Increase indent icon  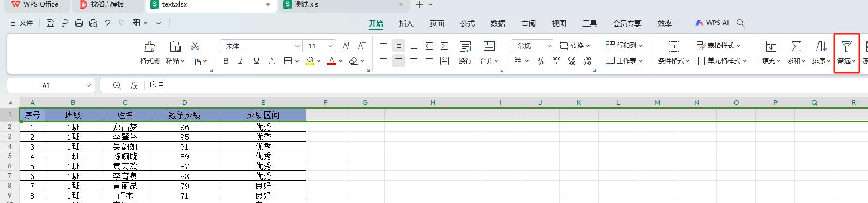coord(444,46)
